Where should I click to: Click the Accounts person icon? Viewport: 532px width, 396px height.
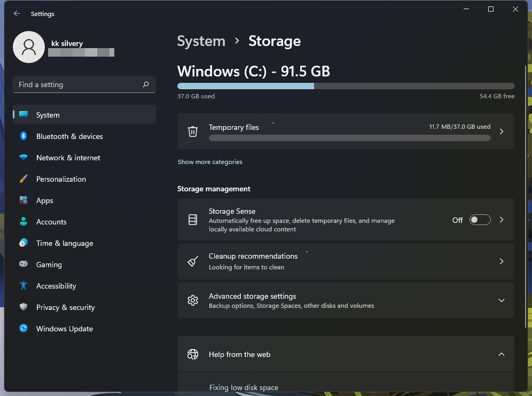24,222
